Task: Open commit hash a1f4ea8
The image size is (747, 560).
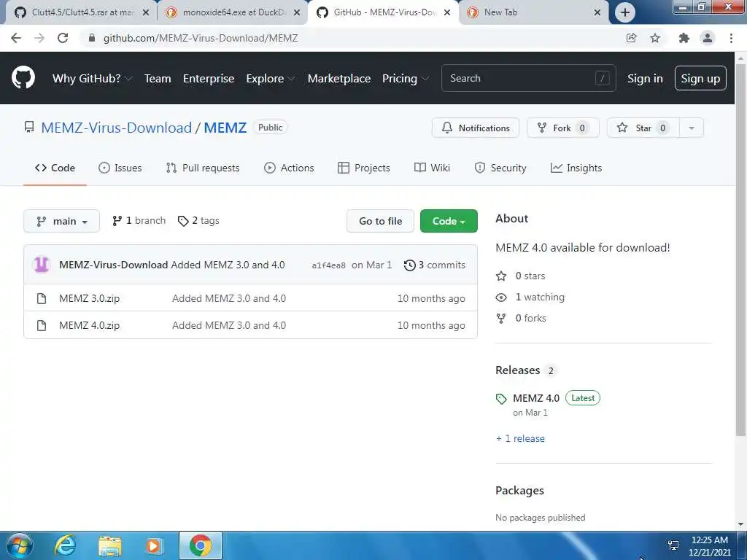Action: [329, 265]
